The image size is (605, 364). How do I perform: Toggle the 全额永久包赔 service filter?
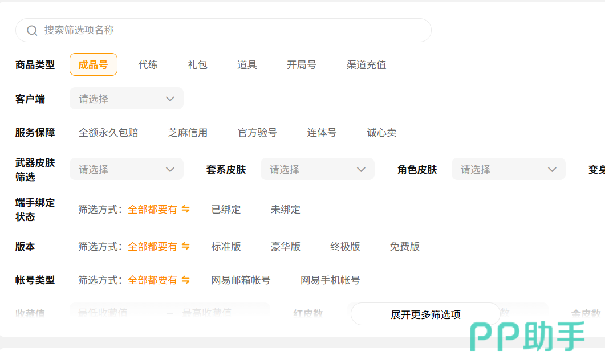[108, 133]
